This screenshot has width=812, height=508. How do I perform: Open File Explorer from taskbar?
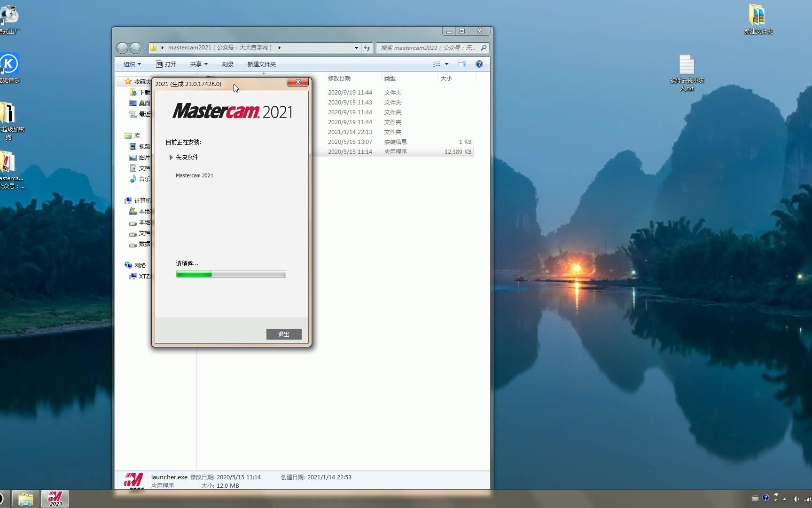[x=25, y=499]
